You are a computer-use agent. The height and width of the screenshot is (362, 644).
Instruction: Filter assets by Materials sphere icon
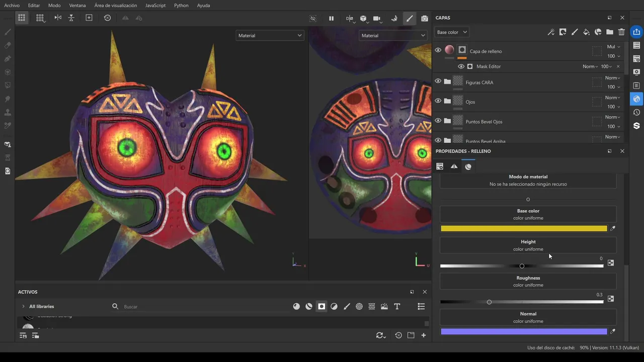[296, 307]
